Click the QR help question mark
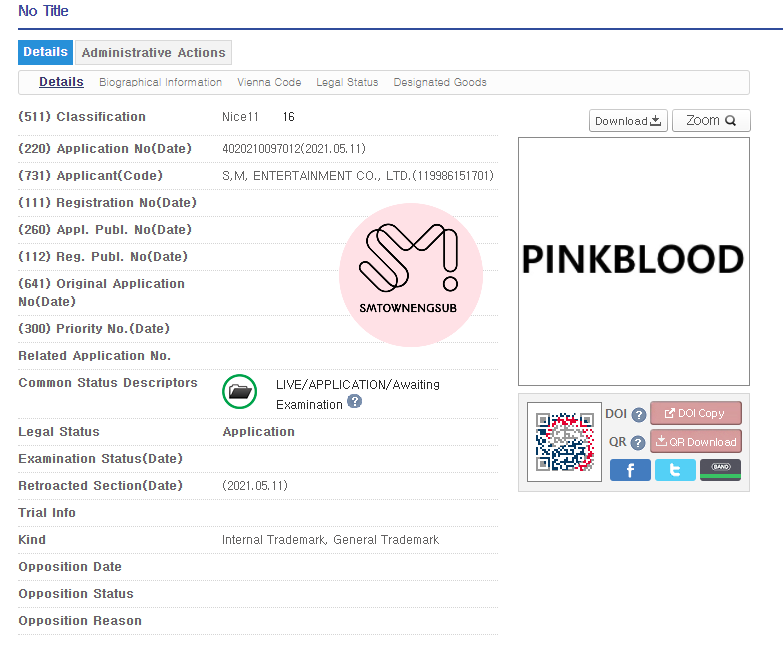This screenshot has width=783, height=647. tap(638, 443)
